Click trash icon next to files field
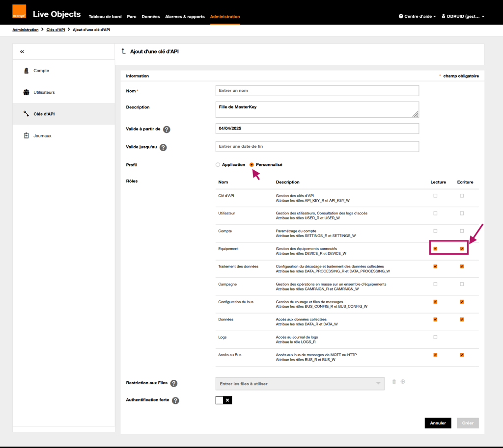The height and width of the screenshot is (448, 503). click(394, 381)
